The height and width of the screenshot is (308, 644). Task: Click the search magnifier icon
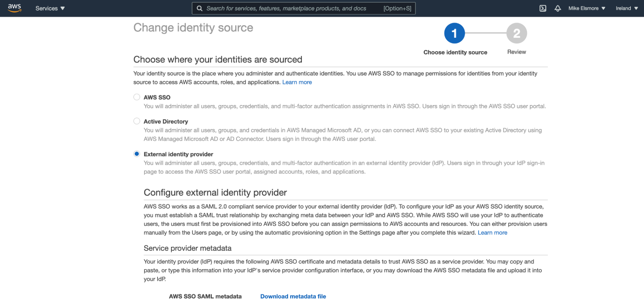(199, 8)
